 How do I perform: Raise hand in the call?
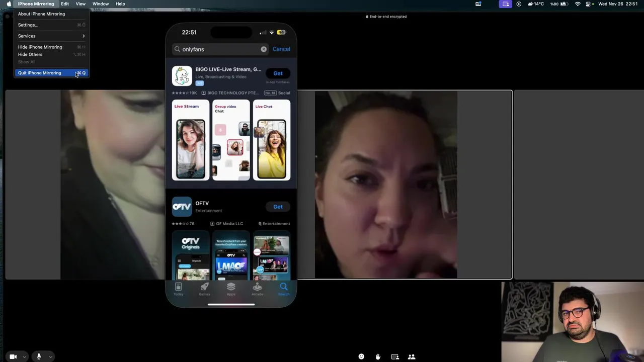click(378, 356)
